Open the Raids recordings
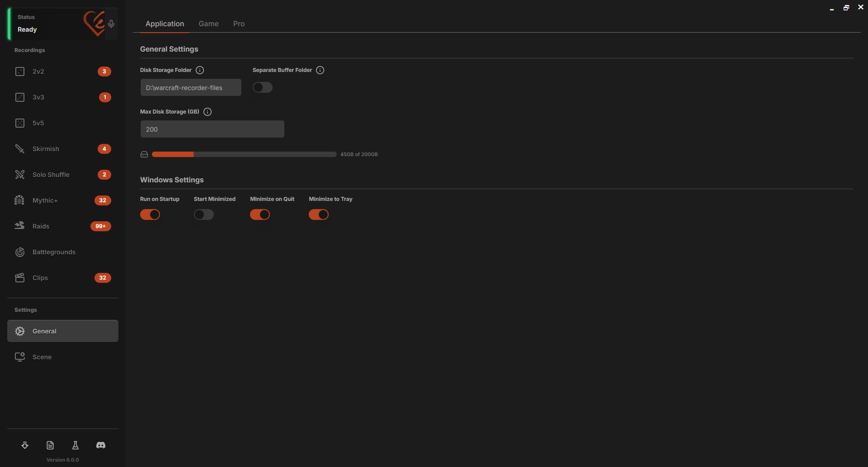This screenshot has height=467, width=868. point(63,226)
